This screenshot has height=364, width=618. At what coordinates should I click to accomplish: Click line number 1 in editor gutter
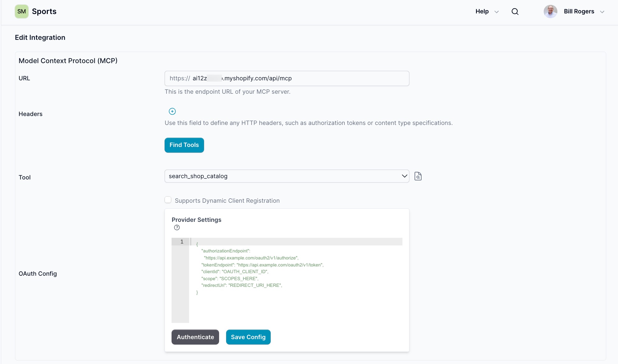pos(182,242)
